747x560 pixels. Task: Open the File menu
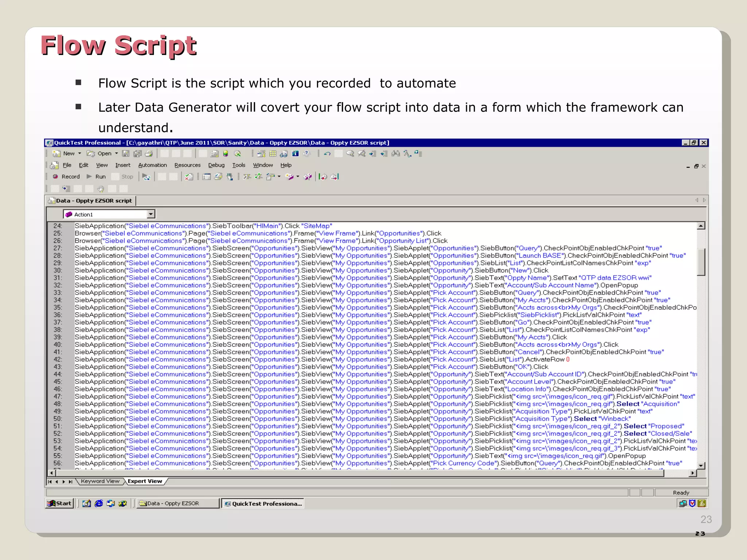[x=67, y=165]
